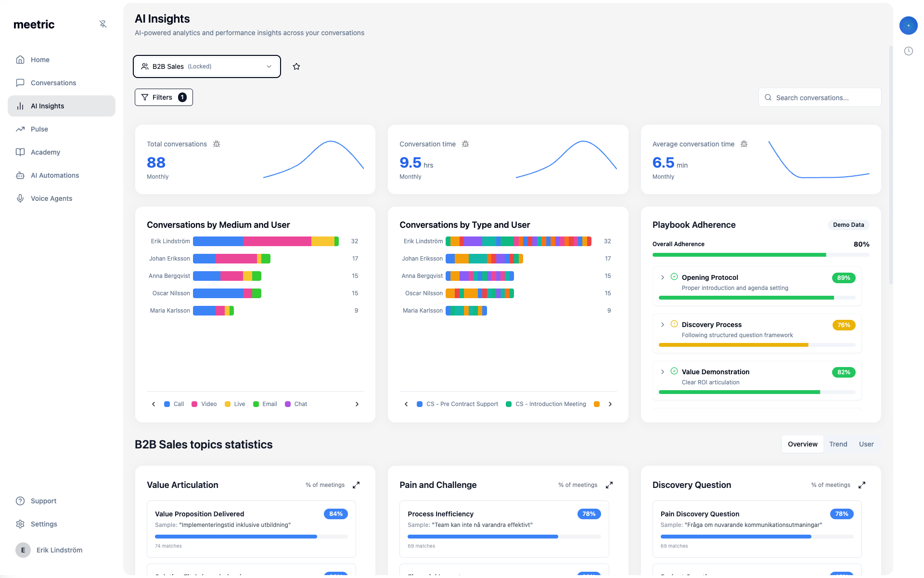Expand the Opening Protocol adherence details
This screenshot has height=578, width=924.
click(662, 277)
